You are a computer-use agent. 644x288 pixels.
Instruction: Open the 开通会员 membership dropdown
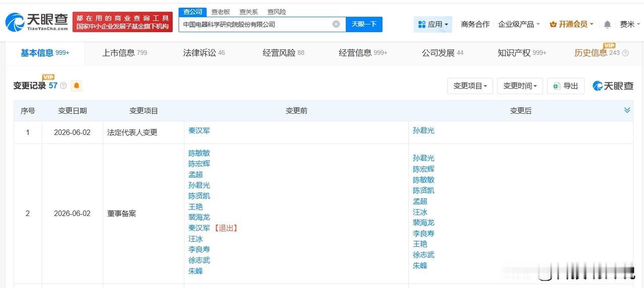571,24
